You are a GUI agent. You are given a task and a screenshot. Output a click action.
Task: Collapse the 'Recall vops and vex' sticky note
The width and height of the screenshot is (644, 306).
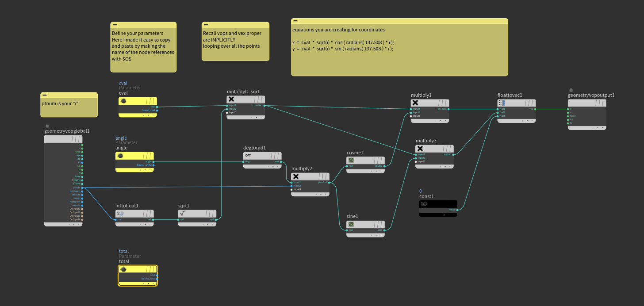point(206,25)
